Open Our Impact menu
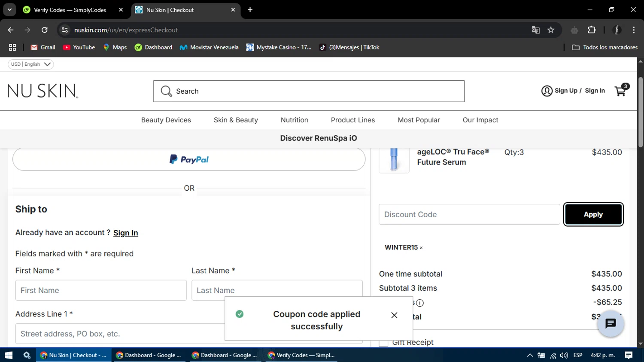644x362 pixels. pyautogui.click(x=480, y=120)
